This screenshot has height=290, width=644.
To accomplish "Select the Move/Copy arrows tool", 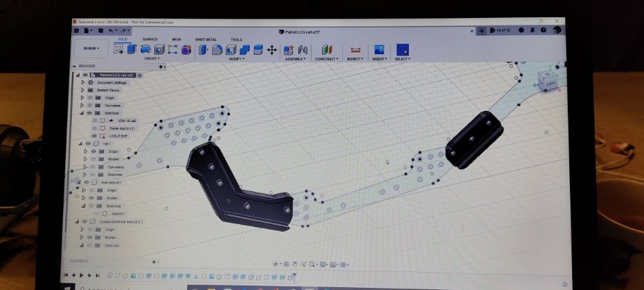I will click(x=272, y=50).
